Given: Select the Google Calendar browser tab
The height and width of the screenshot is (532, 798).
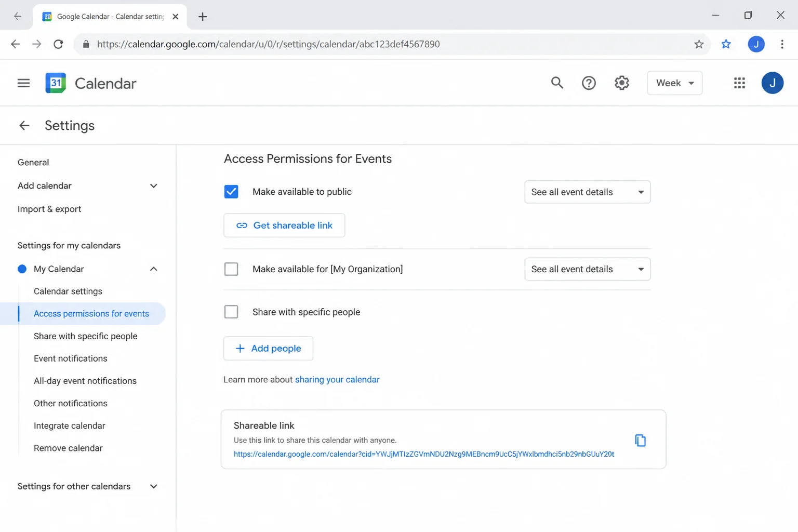Looking at the screenshot, I should tap(110, 17).
